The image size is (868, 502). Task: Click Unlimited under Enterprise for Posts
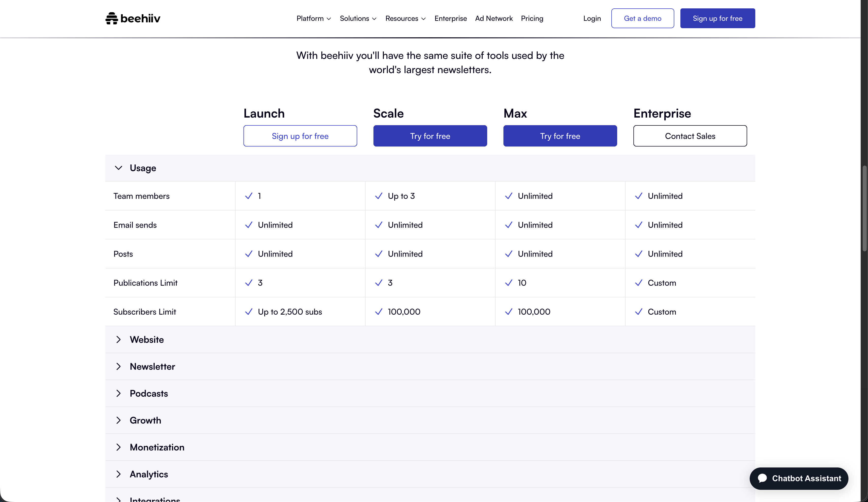coord(665,254)
